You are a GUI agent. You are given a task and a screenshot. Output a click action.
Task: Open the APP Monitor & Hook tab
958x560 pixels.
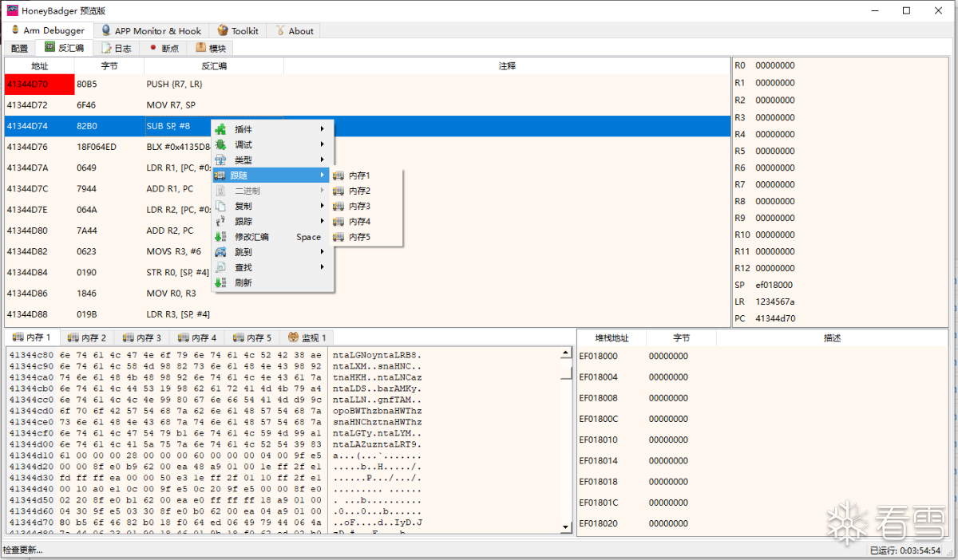(x=152, y=31)
